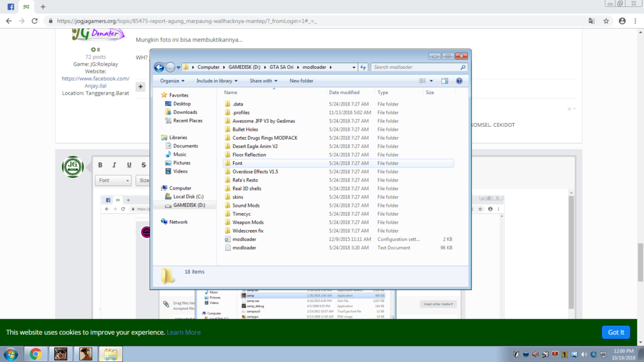Viewport: 644px width, 362px height.
Task: Select Libraries in navigation pane
Action: point(178,138)
